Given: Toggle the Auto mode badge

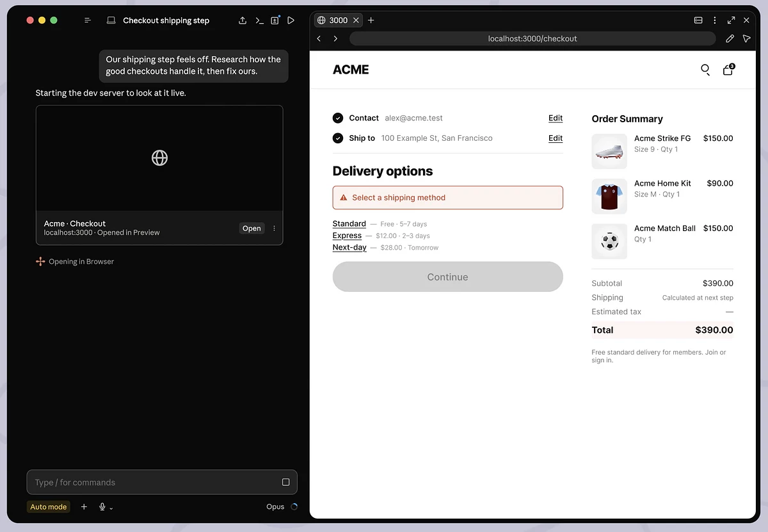Looking at the screenshot, I should [49, 506].
